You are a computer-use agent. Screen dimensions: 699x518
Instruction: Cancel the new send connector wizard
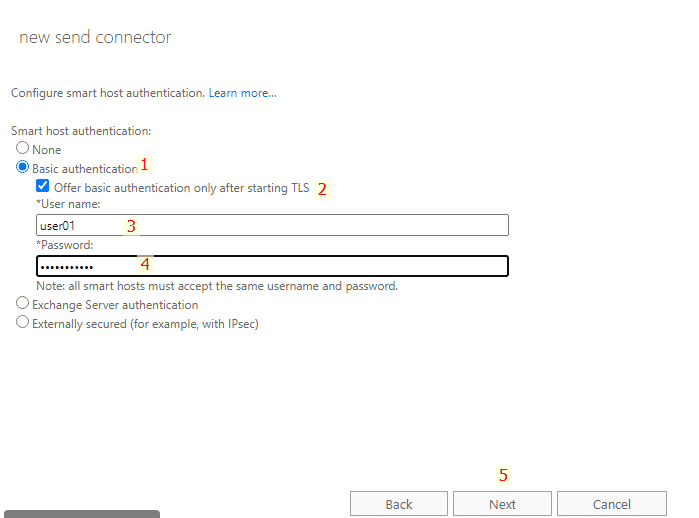point(611,504)
